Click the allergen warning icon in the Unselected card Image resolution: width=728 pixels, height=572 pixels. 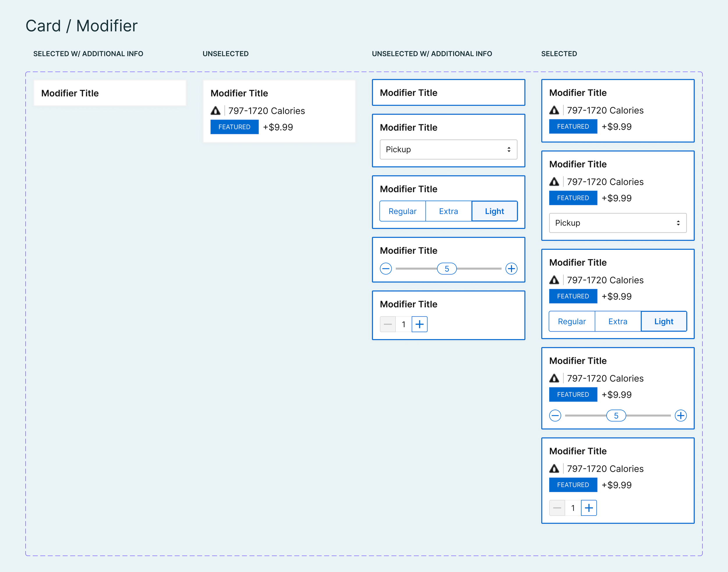(x=215, y=111)
